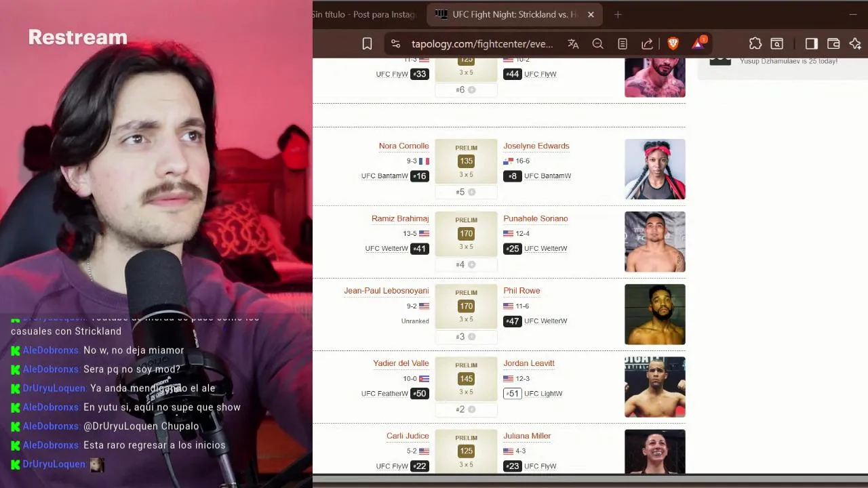Open the extensions puzzle icon
The image size is (868, 488).
tap(755, 43)
